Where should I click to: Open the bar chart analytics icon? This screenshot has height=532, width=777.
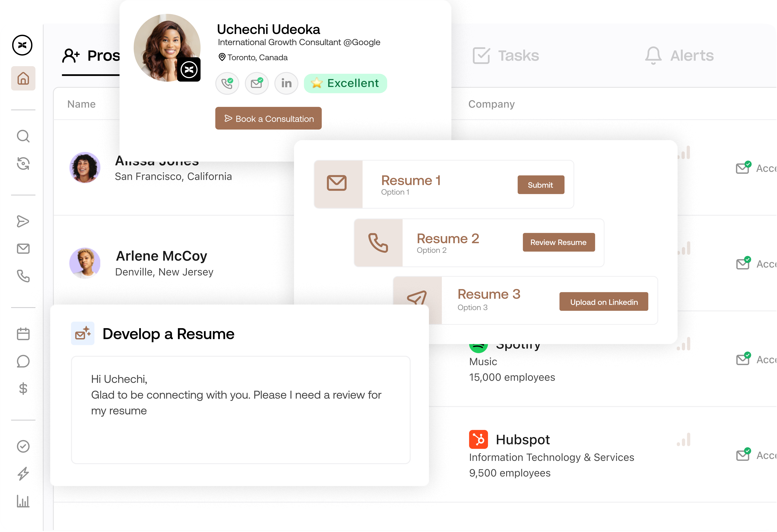(x=23, y=502)
